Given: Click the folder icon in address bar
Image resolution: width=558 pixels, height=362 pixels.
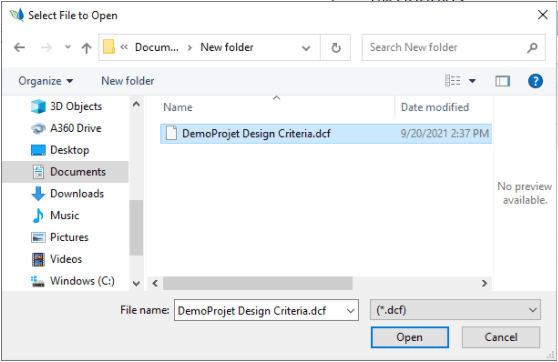Looking at the screenshot, I should click(109, 47).
